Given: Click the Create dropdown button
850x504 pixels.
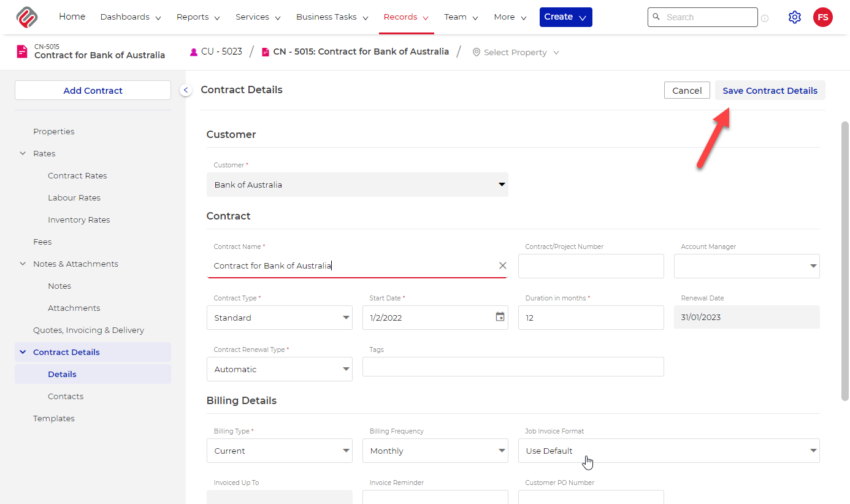Looking at the screenshot, I should click(566, 17).
